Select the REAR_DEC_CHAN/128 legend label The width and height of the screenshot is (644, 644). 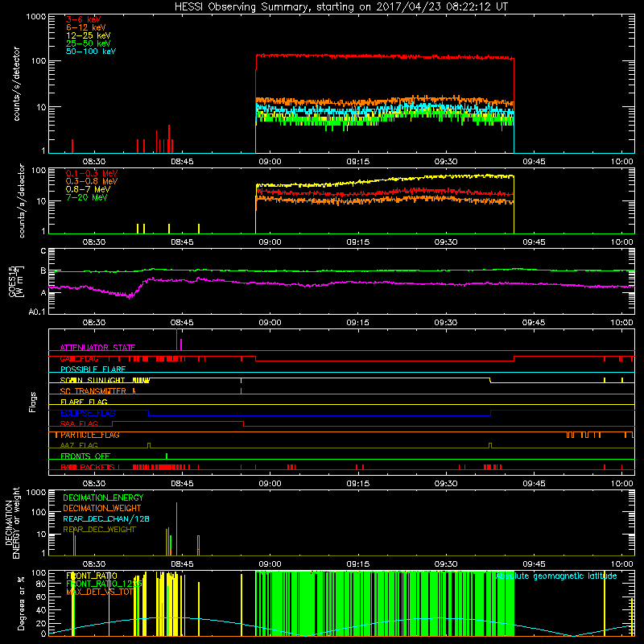point(106,518)
